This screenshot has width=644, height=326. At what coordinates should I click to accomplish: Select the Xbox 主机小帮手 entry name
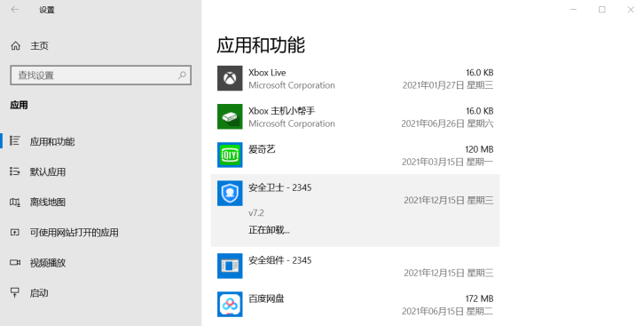pyautogui.click(x=282, y=110)
